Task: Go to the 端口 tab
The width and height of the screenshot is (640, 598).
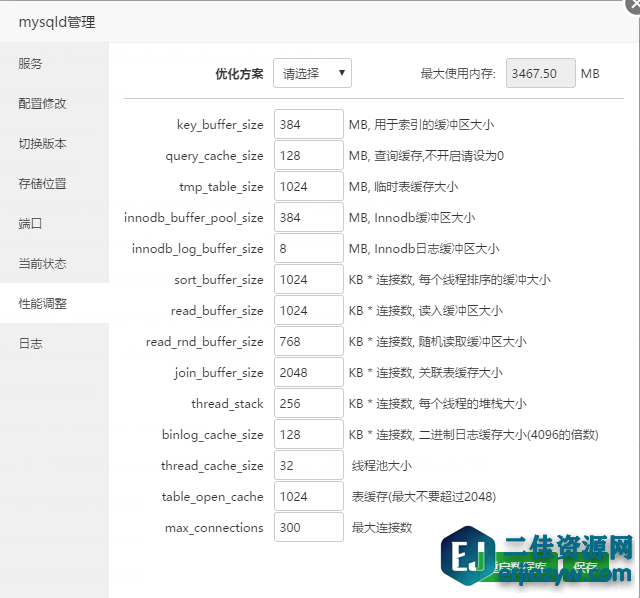Action: pos(54,223)
